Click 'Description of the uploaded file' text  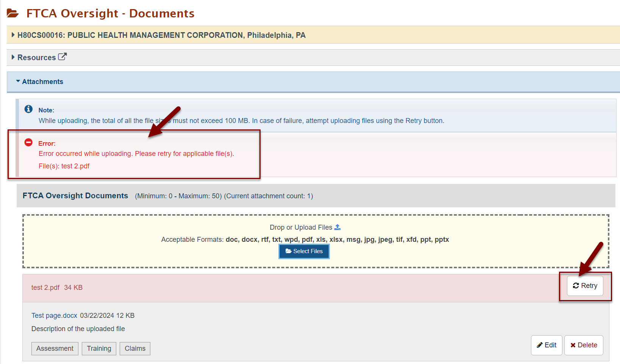(x=78, y=329)
